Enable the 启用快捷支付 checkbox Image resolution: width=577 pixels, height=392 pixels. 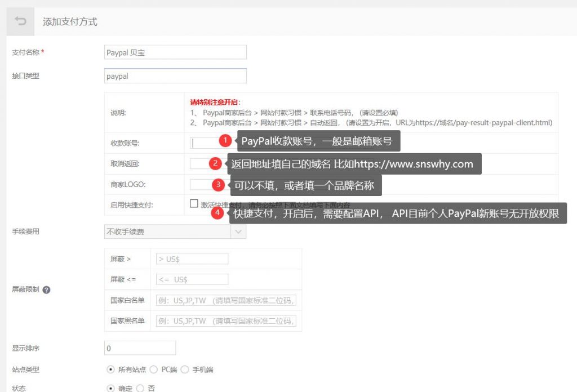coord(194,203)
